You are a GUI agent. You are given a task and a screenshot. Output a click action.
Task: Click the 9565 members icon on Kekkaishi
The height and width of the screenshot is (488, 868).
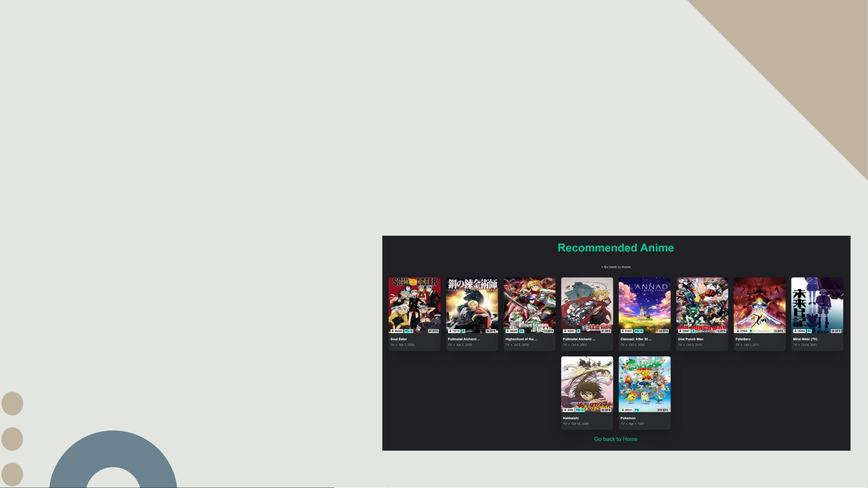pyautogui.click(x=565, y=410)
